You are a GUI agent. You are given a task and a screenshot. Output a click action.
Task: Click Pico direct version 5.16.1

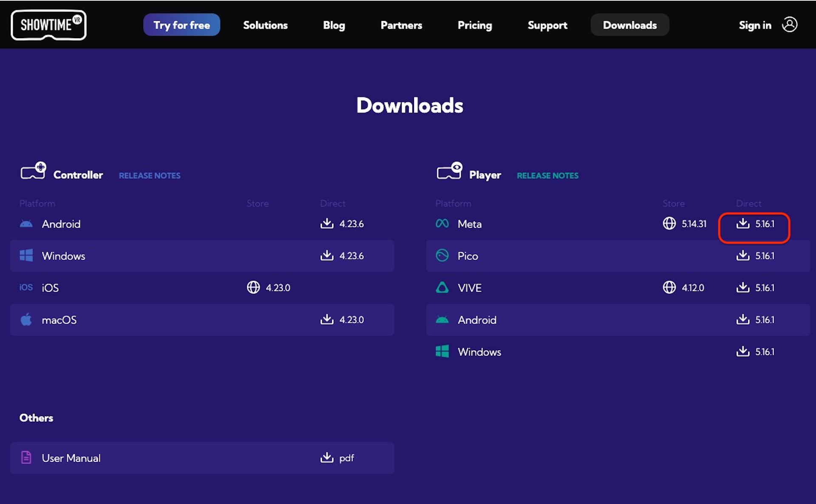[765, 256]
